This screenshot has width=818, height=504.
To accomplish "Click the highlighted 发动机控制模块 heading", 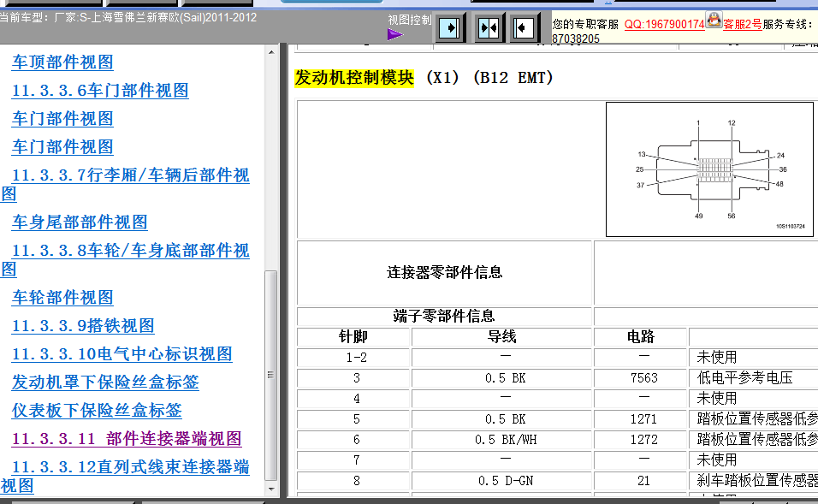I will point(354,78).
